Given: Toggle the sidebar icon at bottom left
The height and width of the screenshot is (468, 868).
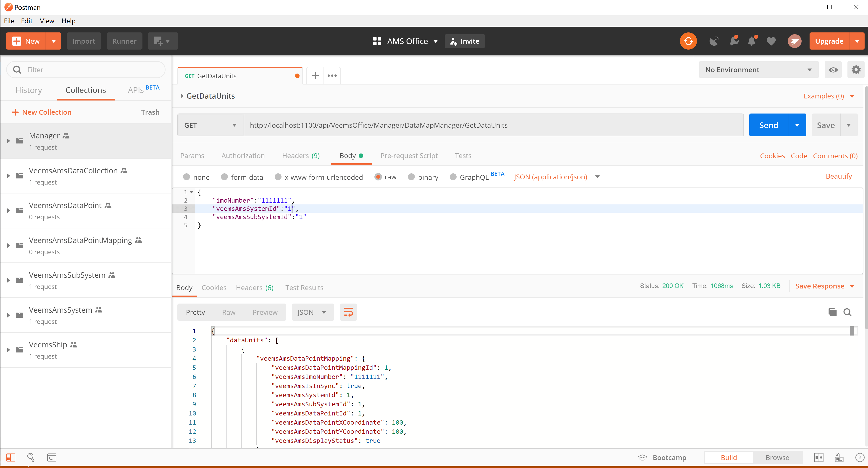Looking at the screenshot, I should pos(11,457).
